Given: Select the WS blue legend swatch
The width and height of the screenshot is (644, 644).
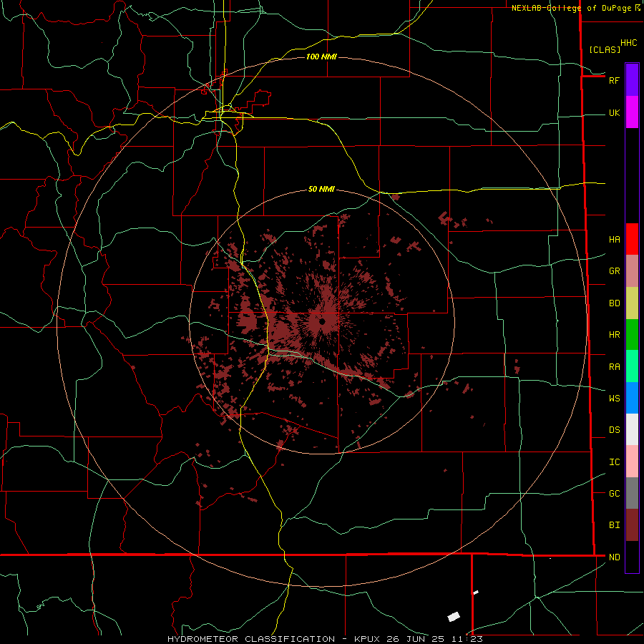Looking at the screenshot, I should pos(632,398).
